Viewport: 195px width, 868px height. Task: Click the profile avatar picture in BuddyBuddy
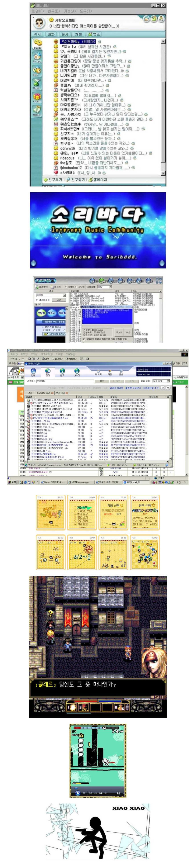point(39,23)
